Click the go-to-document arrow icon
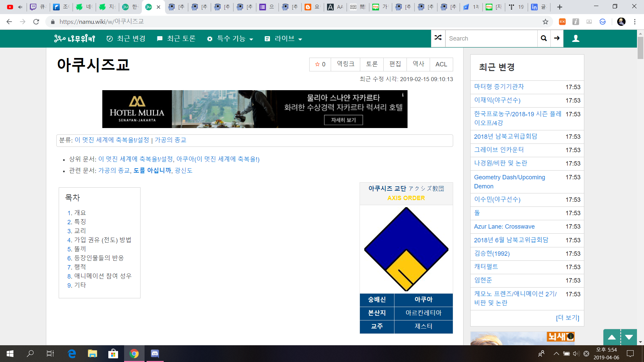 pos(557,38)
